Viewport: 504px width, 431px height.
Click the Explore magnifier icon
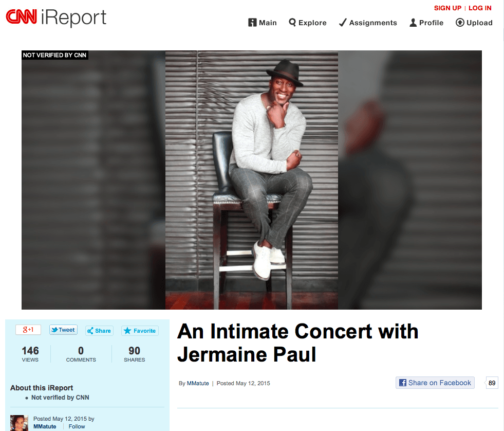292,23
